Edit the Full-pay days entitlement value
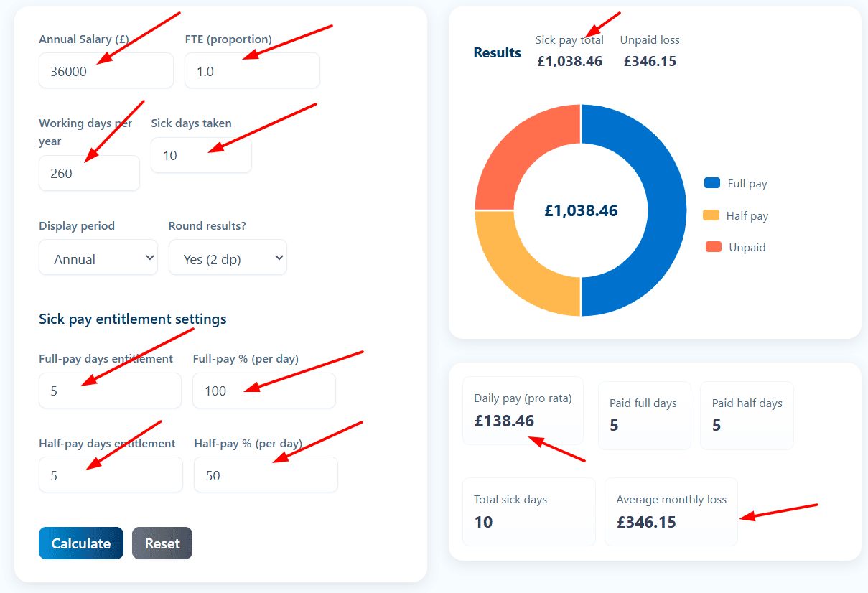The width and height of the screenshot is (868, 593). [x=110, y=391]
